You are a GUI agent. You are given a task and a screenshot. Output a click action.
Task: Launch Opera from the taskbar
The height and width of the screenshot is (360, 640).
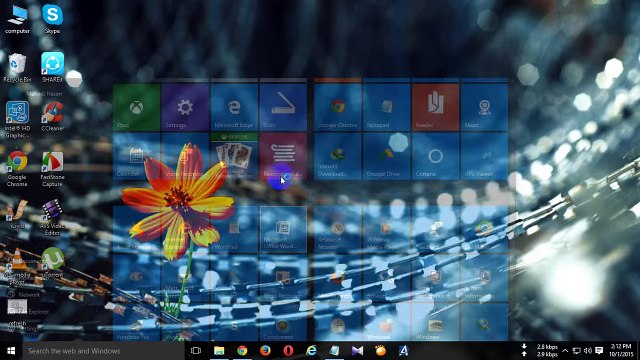[x=288, y=351]
